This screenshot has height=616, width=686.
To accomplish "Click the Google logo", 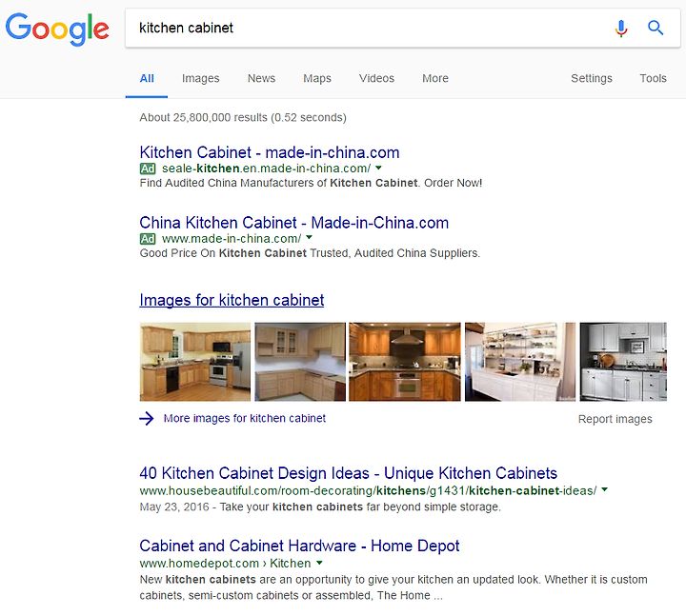I will tap(57, 29).
